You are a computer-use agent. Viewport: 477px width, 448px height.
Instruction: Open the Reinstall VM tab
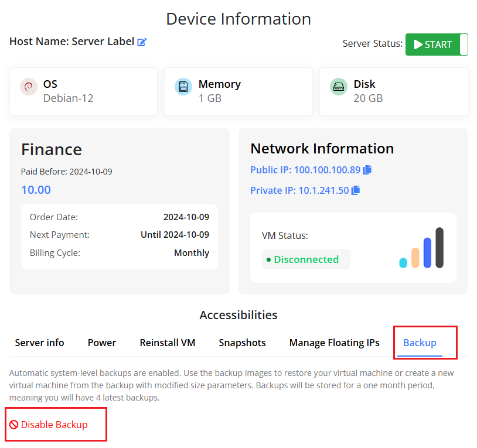pos(168,343)
